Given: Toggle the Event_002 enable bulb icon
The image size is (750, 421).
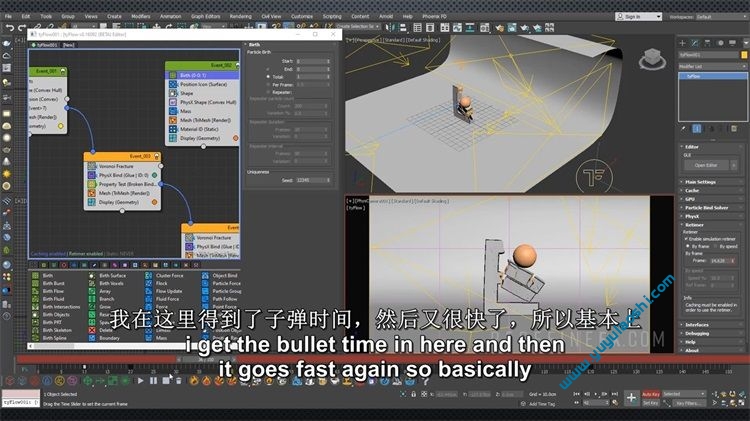Looking at the screenshot, I should pos(237,65).
